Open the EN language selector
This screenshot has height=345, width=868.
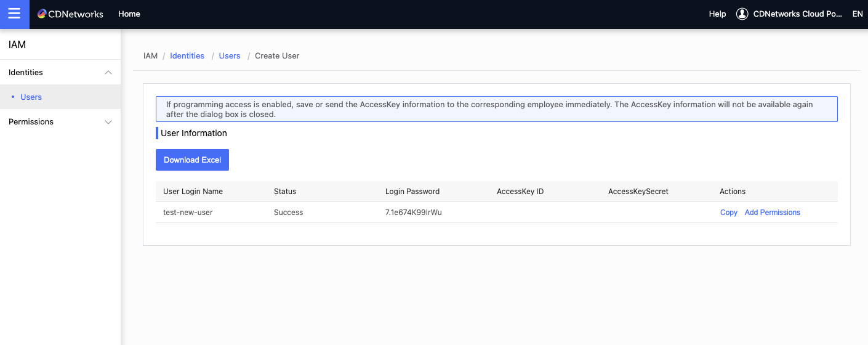click(x=857, y=14)
